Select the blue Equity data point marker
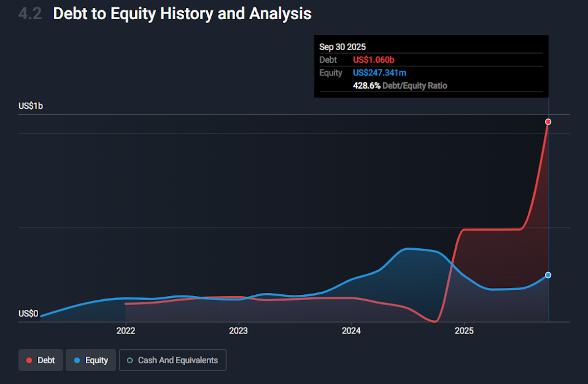The height and width of the screenshot is (384, 588). click(x=548, y=275)
